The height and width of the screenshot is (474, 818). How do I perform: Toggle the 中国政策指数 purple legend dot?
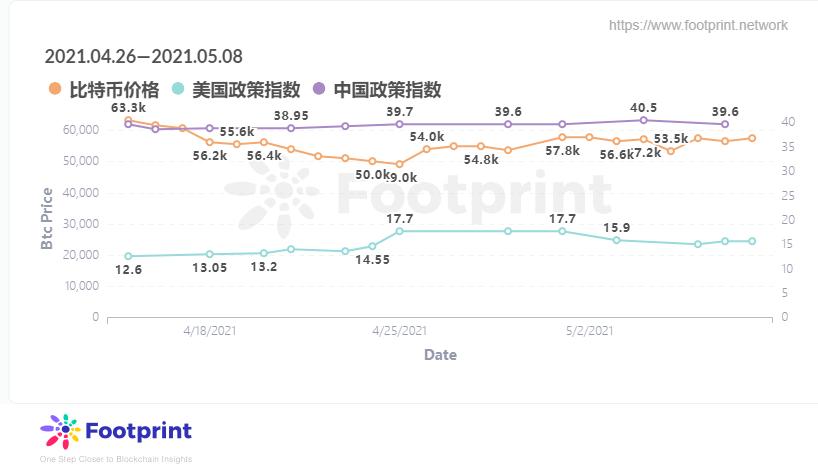[x=319, y=89]
